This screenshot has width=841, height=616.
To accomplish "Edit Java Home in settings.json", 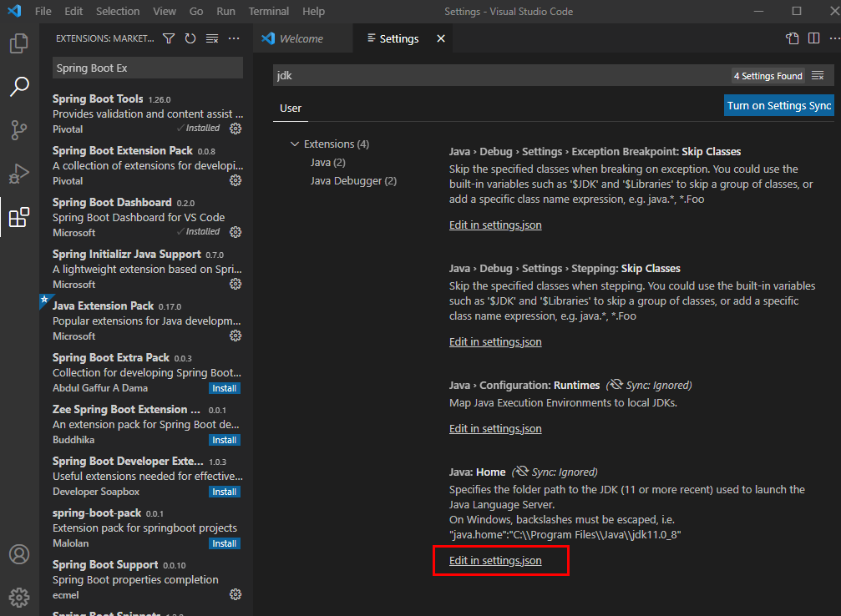I will pyautogui.click(x=495, y=561).
